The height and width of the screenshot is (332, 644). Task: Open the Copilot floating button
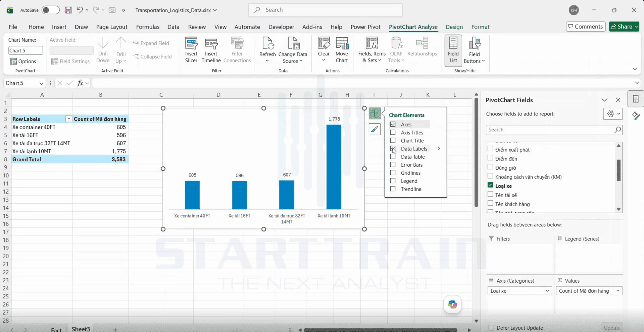[452, 304]
